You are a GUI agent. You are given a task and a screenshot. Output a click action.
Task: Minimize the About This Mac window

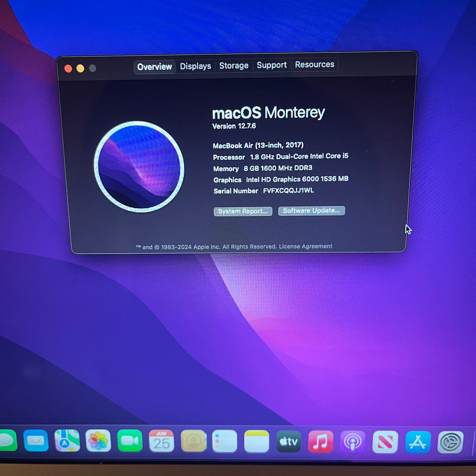tap(80, 68)
